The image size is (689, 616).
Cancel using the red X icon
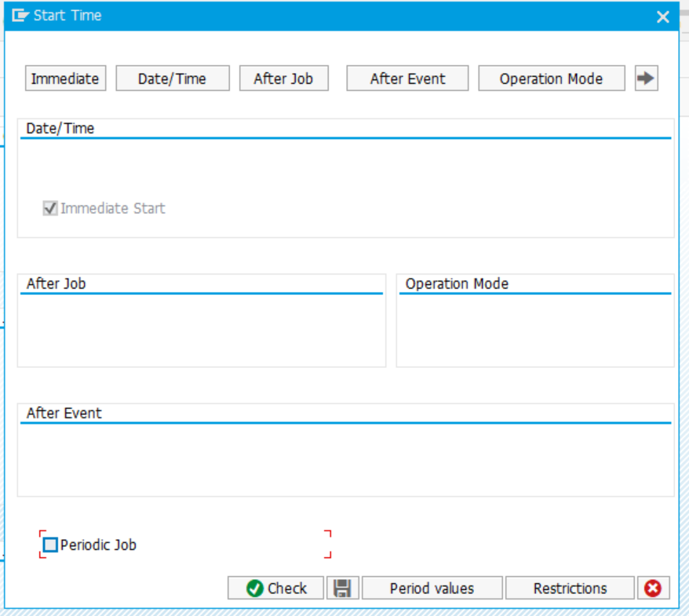point(654,588)
